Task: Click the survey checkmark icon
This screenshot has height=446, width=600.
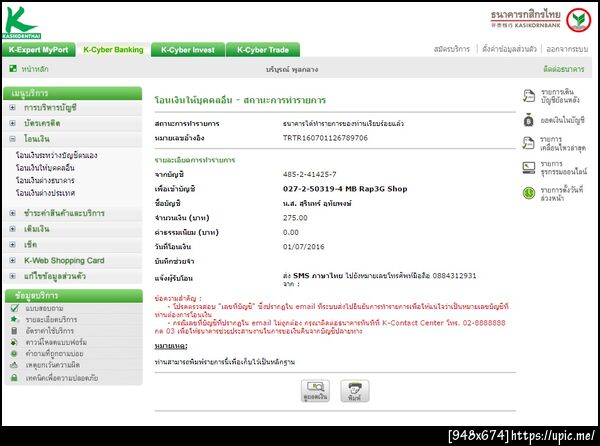Action: point(15,308)
